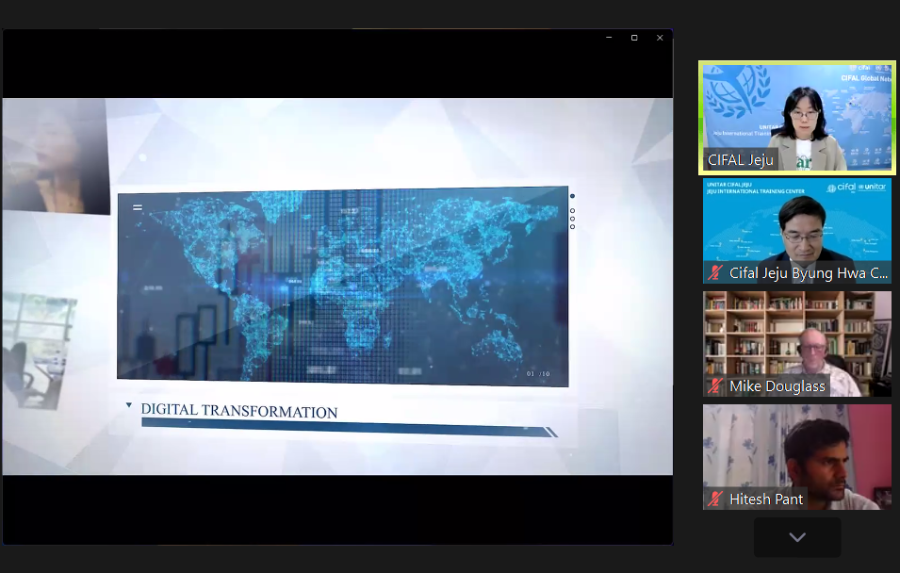Image resolution: width=900 pixels, height=573 pixels.
Task: Show more participants with the down chevron
Action: point(797,537)
